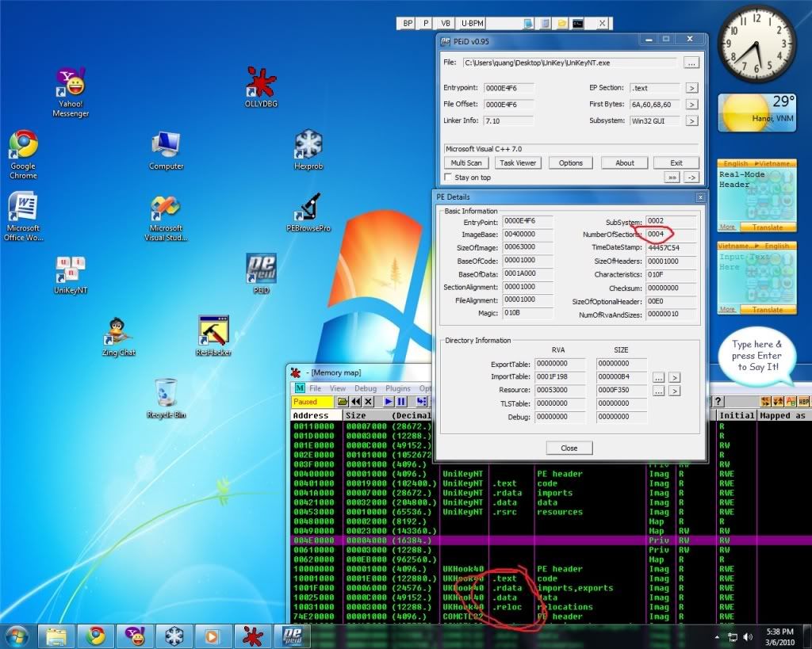Click OllyDbg close program X icon
Image resolution: width=812 pixels, height=649 pixels.
tap(368, 402)
